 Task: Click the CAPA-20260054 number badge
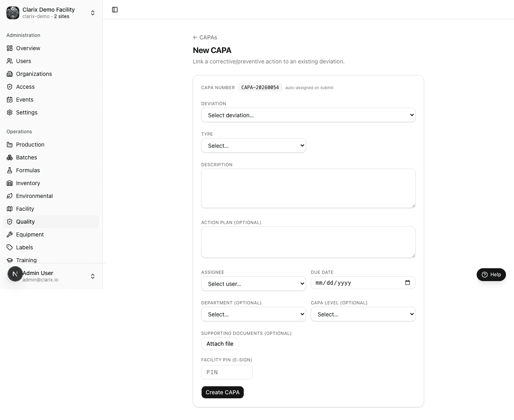pos(260,88)
